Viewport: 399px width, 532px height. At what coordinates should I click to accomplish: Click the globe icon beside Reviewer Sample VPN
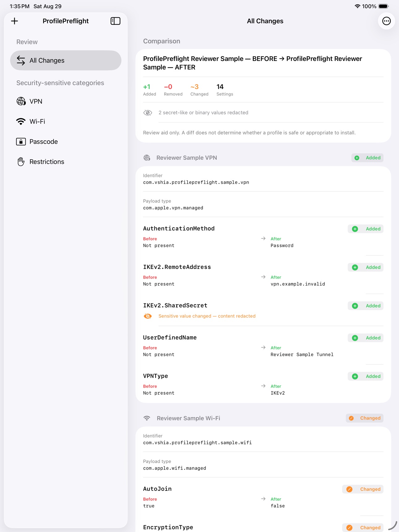point(147,158)
